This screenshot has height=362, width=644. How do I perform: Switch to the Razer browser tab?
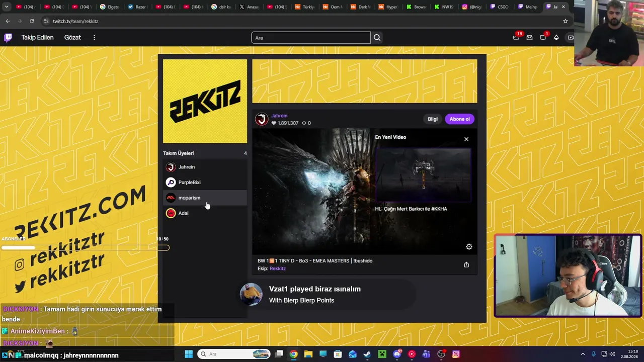pos(137,7)
